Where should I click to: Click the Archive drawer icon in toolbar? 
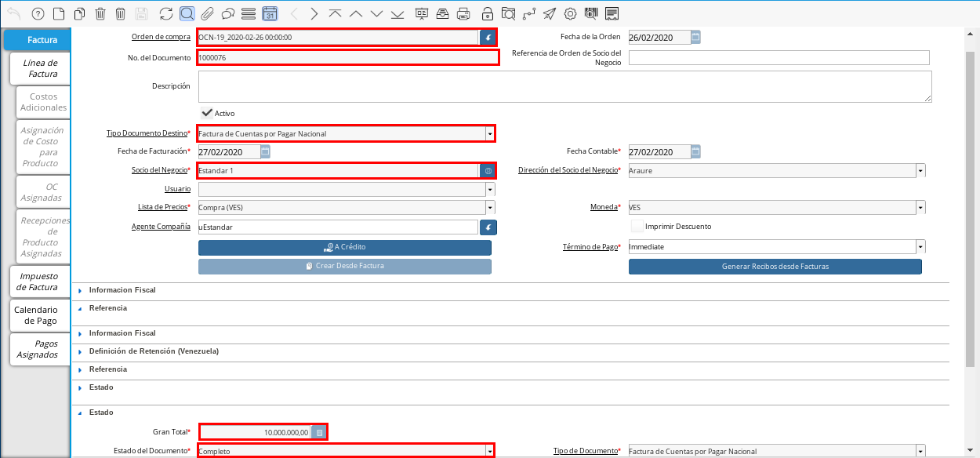point(443,13)
